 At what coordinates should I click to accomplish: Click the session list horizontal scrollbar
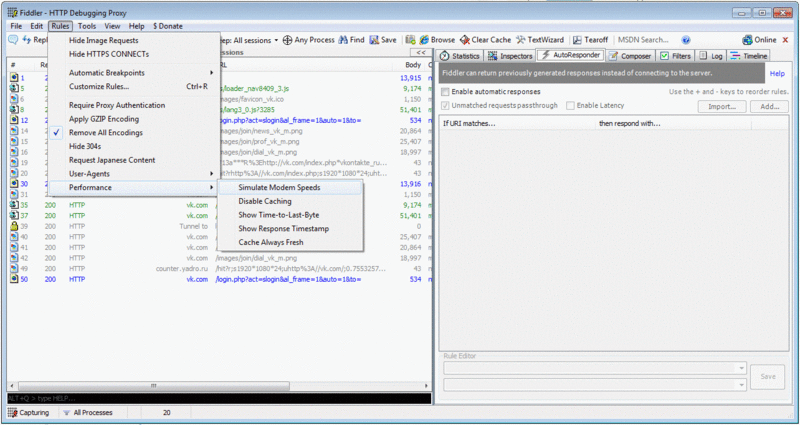tap(154, 386)
